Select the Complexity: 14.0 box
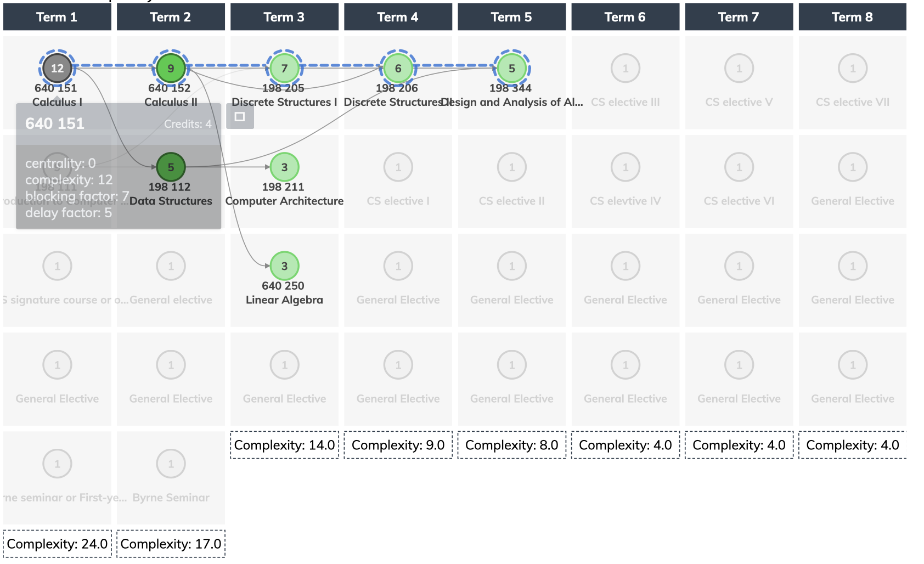The width and height of the screenshot is (924, 564). tap(284, 445)
